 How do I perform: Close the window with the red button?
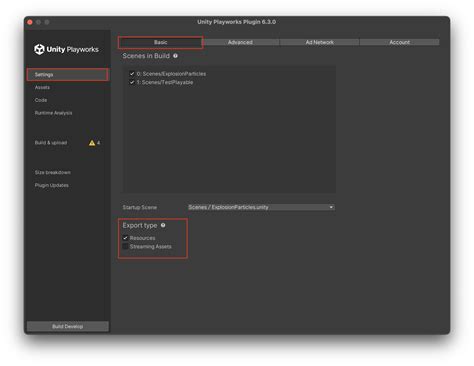[30, 22]
